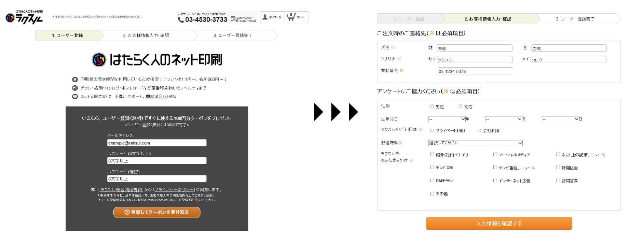This screenshot has width=644, height=242.
Task: Open the 都道府県 prefecture dropdown
Action: 475,143
